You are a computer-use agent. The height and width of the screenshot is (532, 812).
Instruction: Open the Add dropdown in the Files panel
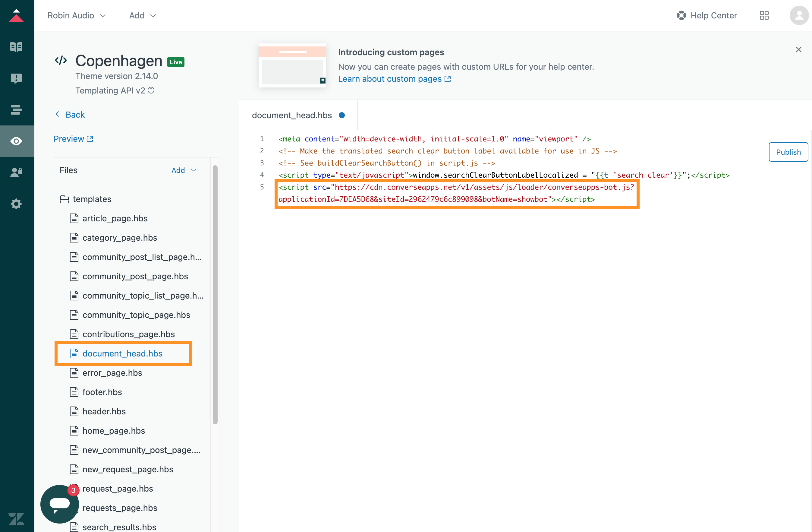click(x=184, y=170)
